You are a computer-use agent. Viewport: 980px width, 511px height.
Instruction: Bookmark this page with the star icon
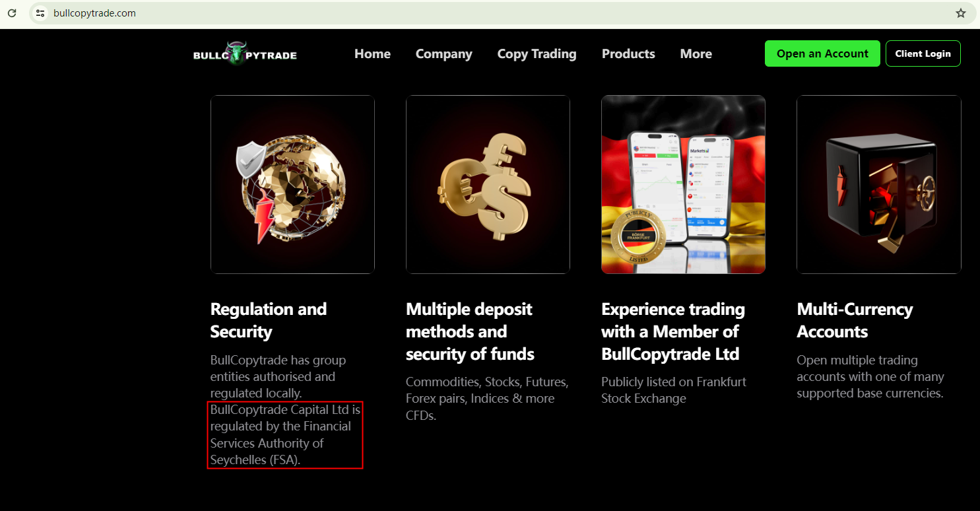[x=961, y=13]
